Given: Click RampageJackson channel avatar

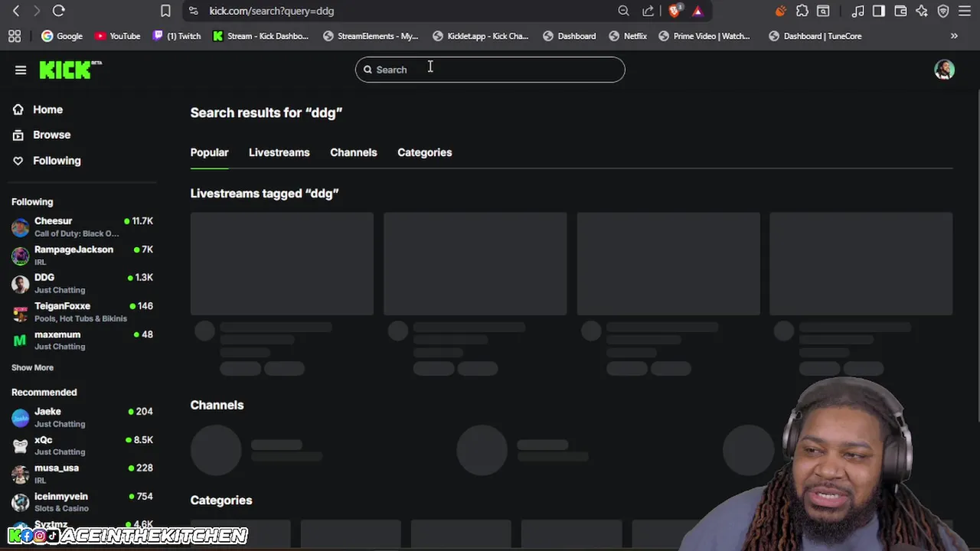Looking at the screenshot, I should point(21,256).
